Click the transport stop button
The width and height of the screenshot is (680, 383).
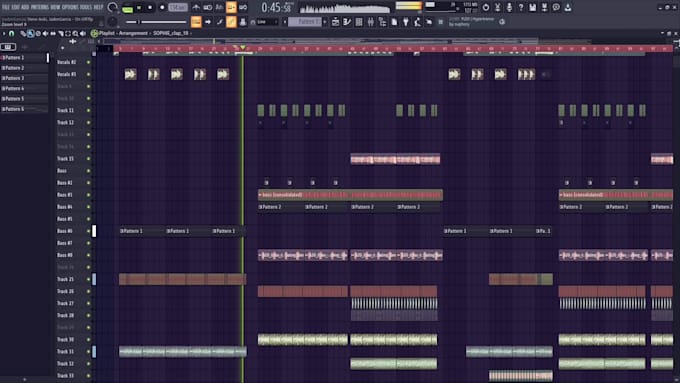[150, 7]
